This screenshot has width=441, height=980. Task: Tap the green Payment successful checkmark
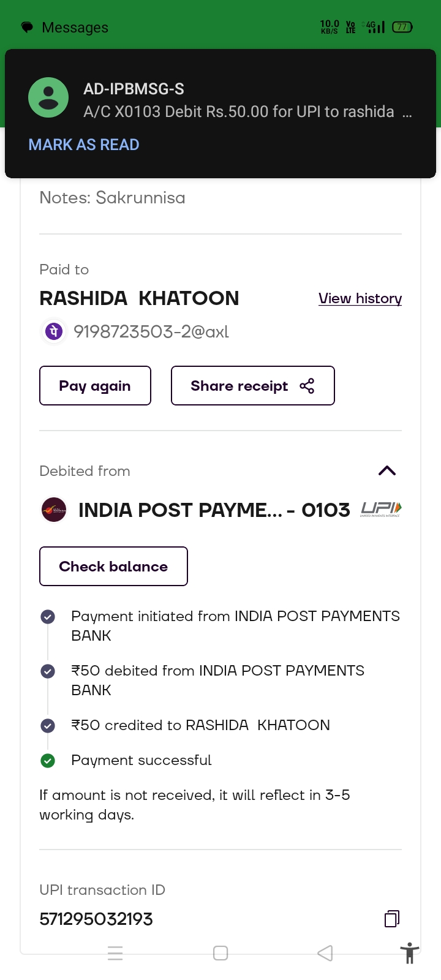point(48,760)
